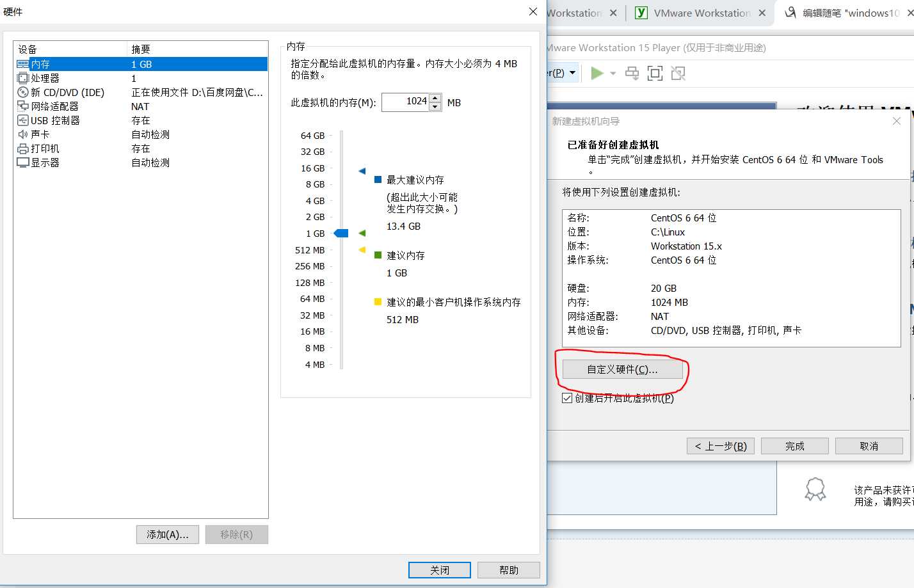
Task: Select the network adapter (网络适配器) icon
Action: pyautogui.click(x=23, y=106)
